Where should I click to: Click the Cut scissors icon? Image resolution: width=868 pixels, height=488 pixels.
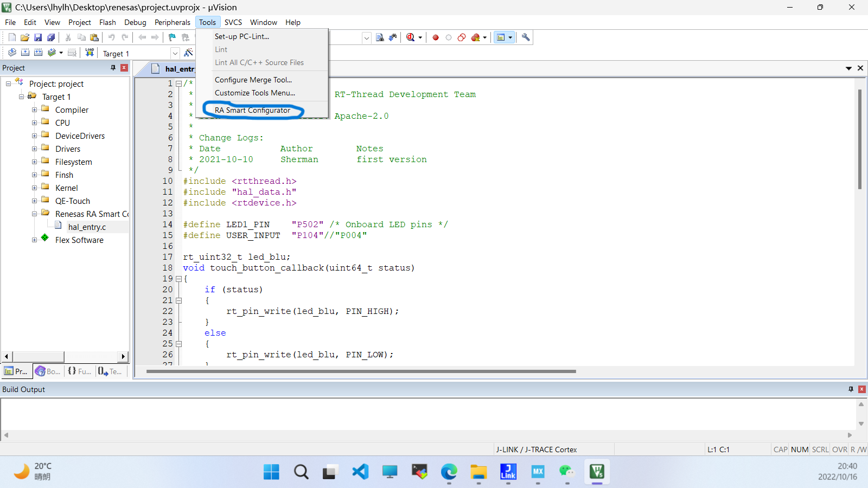(x=68, y=37)
